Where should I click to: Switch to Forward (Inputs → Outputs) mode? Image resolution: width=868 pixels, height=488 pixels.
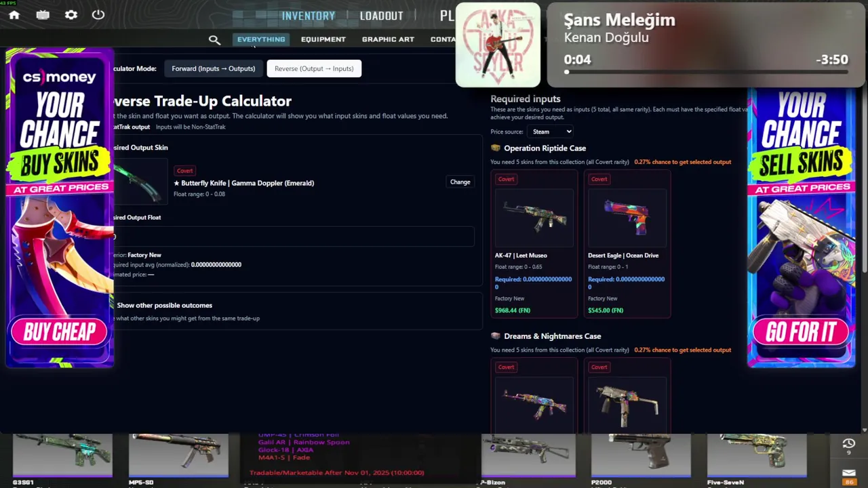[x=214, y=68]
